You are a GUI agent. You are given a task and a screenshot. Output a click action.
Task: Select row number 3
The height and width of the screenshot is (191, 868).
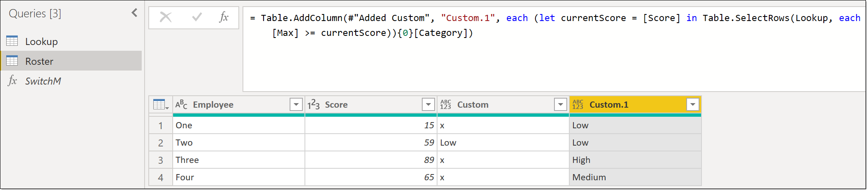coord(161,160)
